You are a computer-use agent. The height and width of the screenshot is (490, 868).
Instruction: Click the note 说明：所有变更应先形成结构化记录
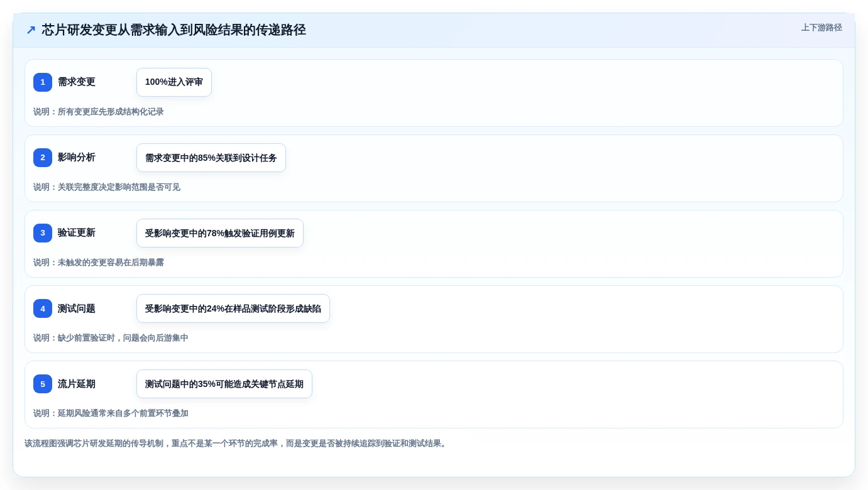[x=99, y=112]
